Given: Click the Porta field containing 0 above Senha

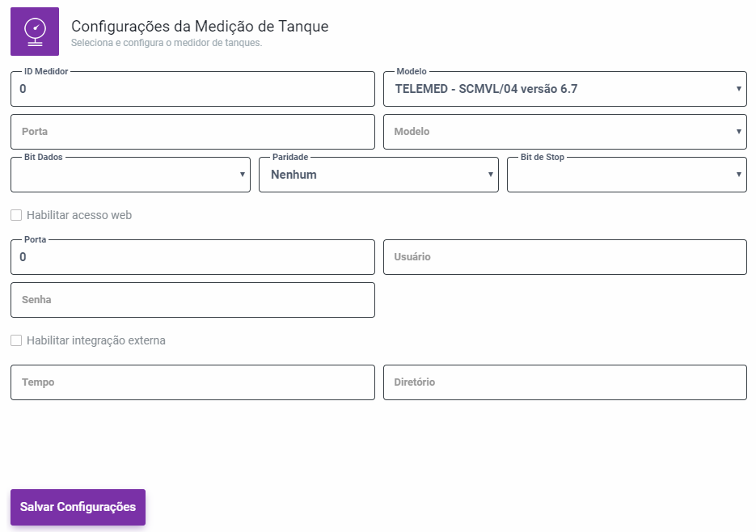Looking at the screenshot, I should (x=192, y=257).
